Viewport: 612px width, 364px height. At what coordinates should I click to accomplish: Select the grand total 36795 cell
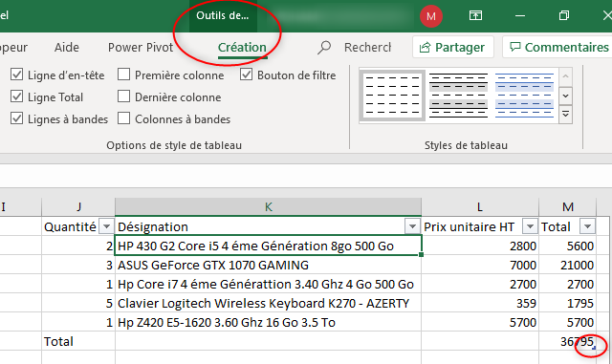coord(567,341)
